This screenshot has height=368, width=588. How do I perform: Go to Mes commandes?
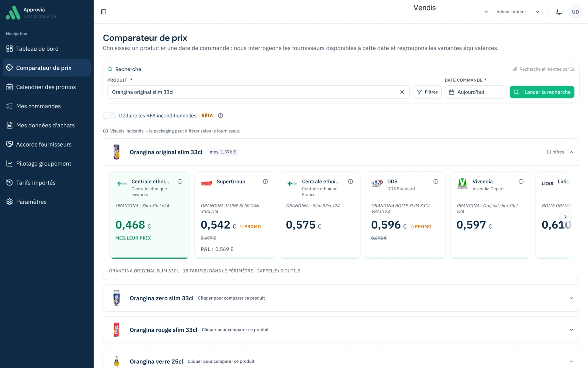coord(47,106)
